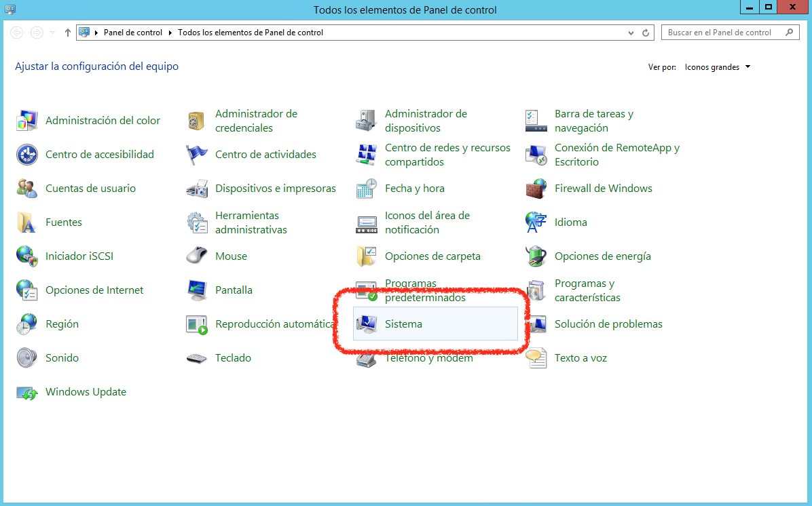Open the Fecha y hora calendar icon
Image resolution: width=812 pixels, height=506 pixels.
coord(366,189)
